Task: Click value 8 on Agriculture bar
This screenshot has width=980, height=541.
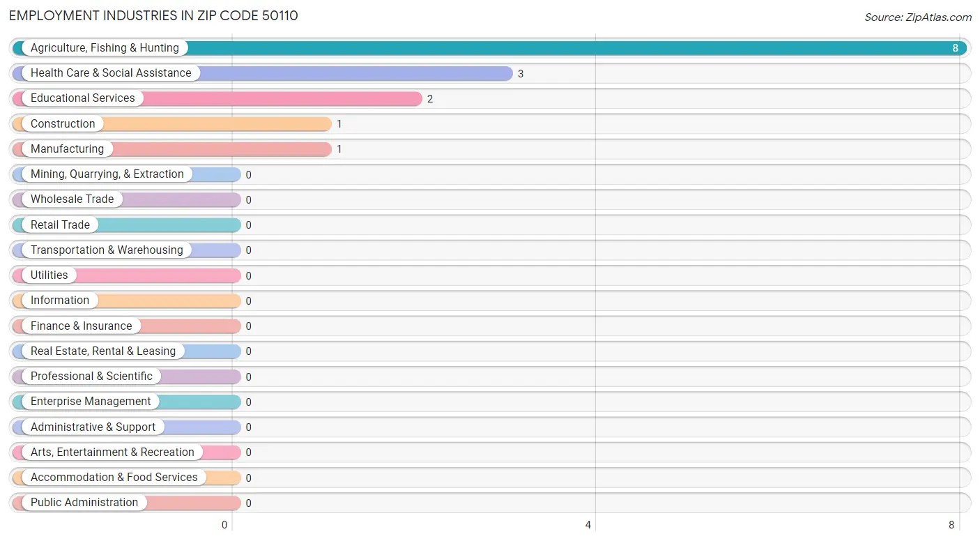Action: click(956, 48)
